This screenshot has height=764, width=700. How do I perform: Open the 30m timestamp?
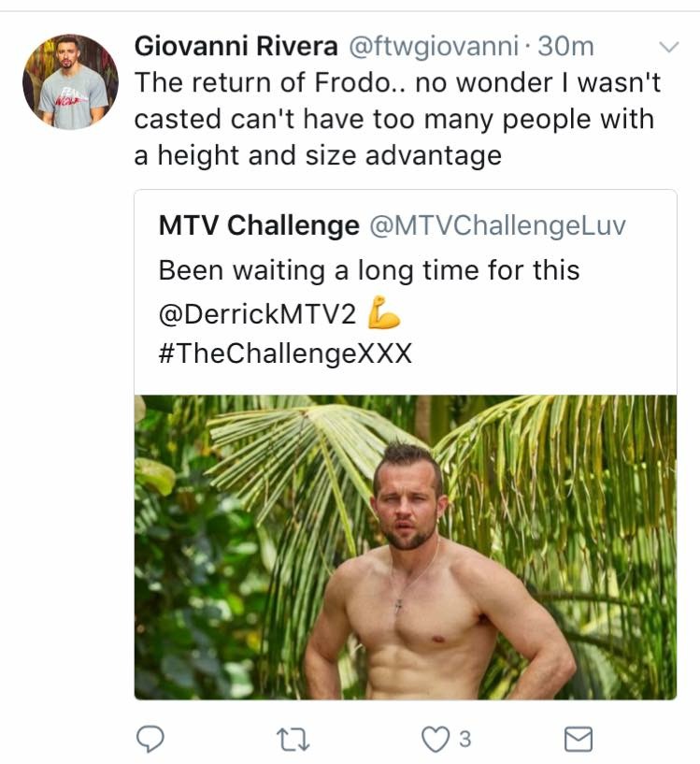(x=565, y=47)
